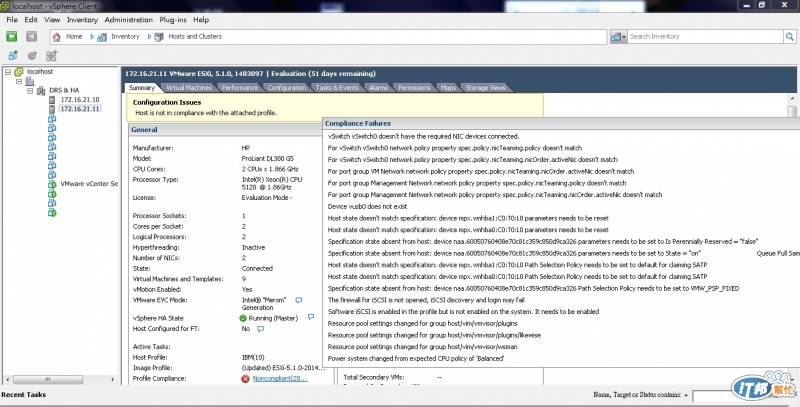
Task: Click the info bubble next to vSphere HA State
Action: pos(311,317)
